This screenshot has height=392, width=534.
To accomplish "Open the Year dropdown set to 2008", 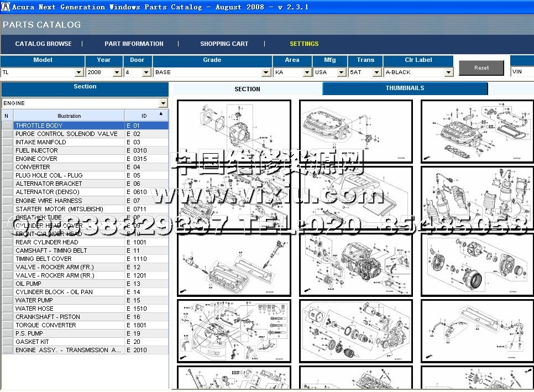I will click(117, 72).
